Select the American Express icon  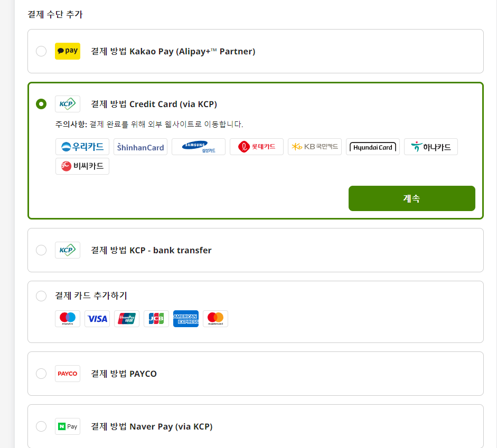(x=186, y=319)
